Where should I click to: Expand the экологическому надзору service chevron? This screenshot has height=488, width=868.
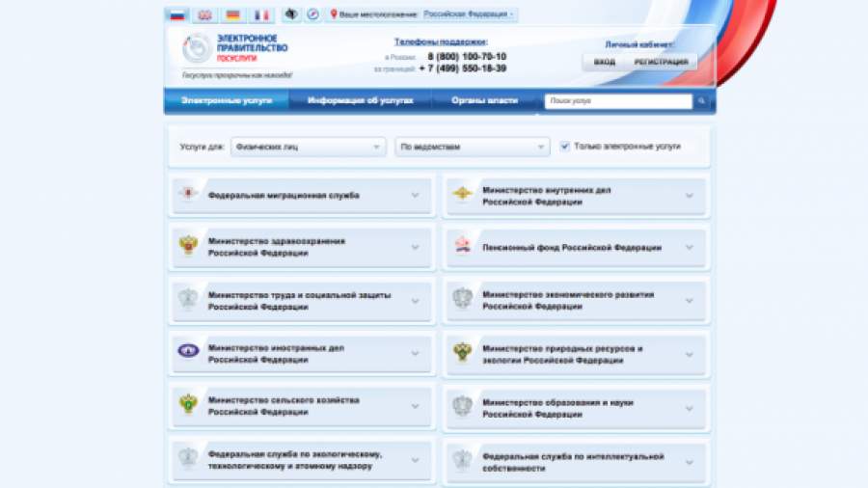415,460
